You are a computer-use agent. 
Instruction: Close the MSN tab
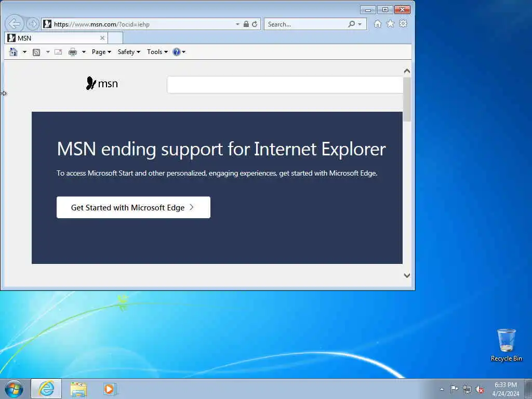coord(102,38)
